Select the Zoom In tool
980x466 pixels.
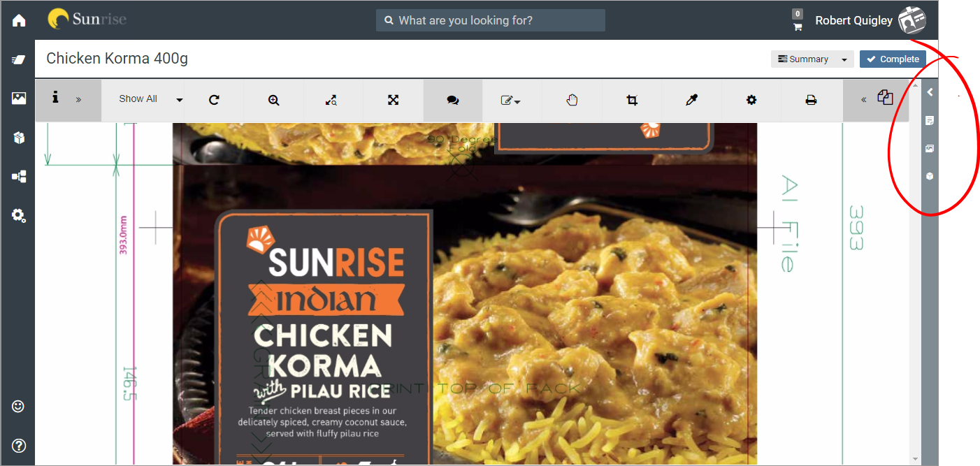(274, 100)
